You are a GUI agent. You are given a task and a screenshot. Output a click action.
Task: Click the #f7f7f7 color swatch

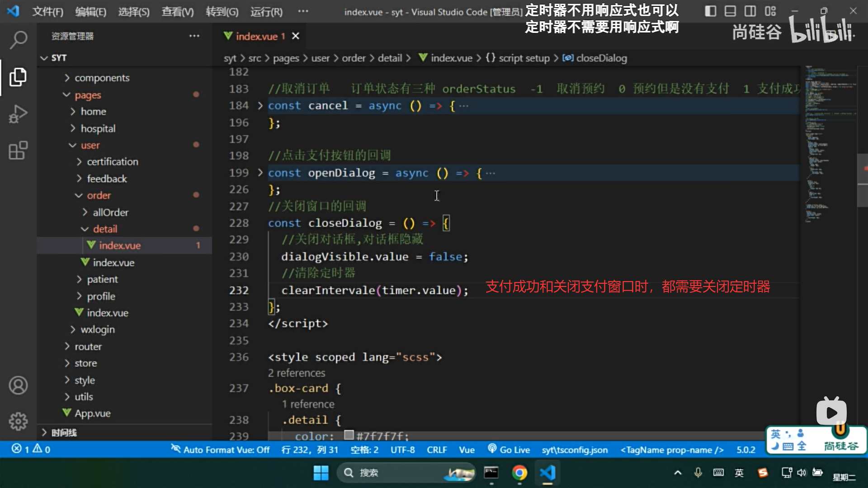pos(349,435)
